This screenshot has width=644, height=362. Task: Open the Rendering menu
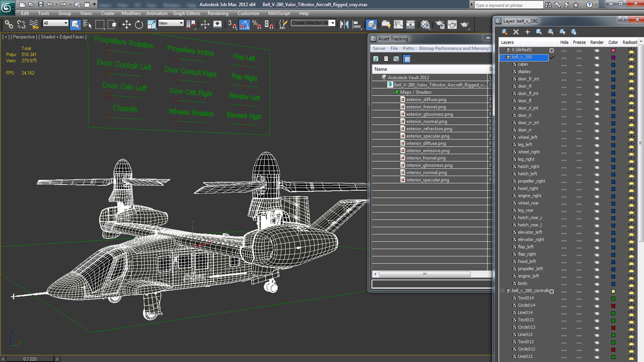(218, 13)
